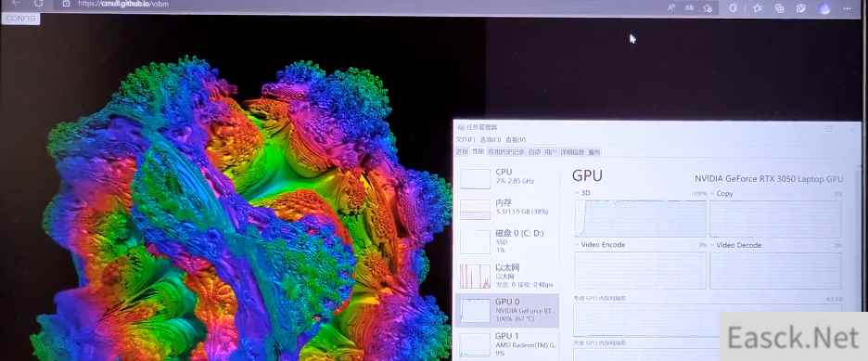
Task: Click the CONFIG button on the fractal page
Action: click(20, 19)
